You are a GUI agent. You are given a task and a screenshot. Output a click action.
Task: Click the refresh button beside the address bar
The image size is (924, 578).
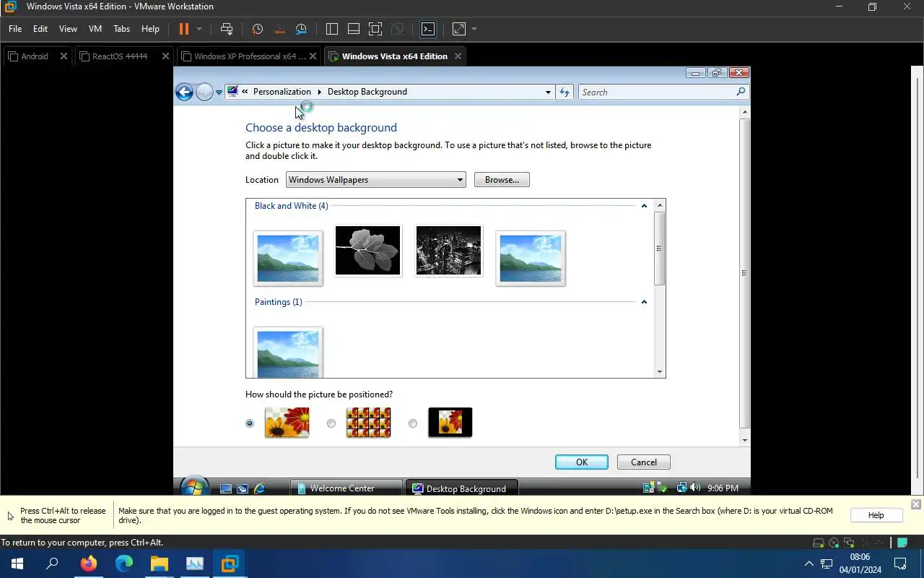pos(565,92)
